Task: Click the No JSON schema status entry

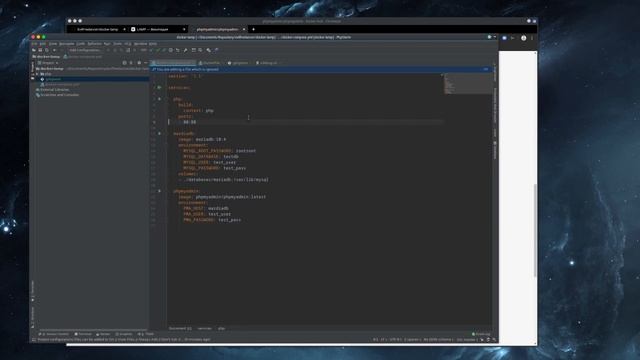Action: pos(438,340)
